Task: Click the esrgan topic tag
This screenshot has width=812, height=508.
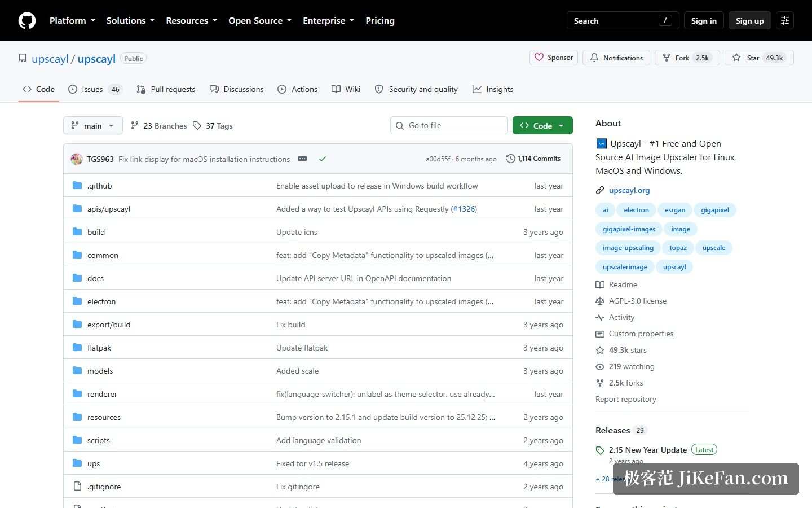Action: click(x=674, y=210)
